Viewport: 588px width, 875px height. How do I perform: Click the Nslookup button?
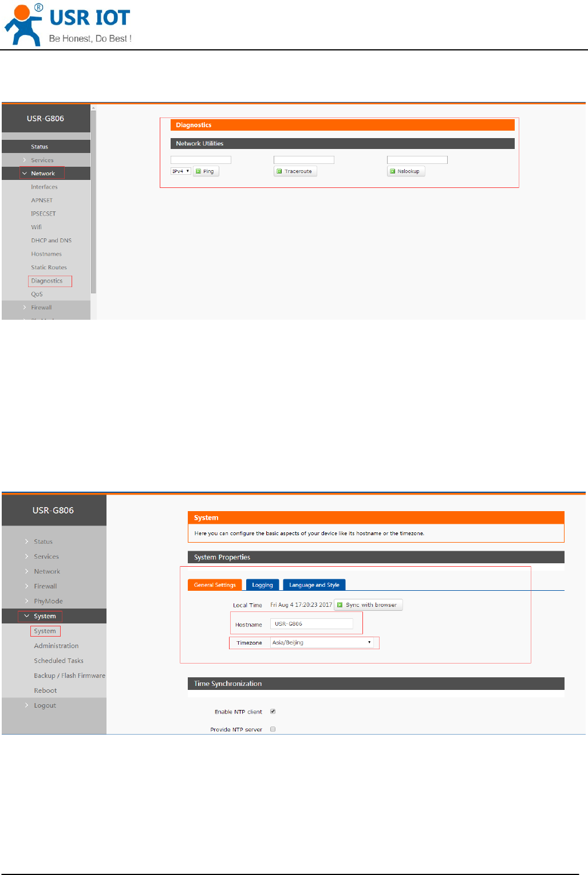click(x=406, y=171)
